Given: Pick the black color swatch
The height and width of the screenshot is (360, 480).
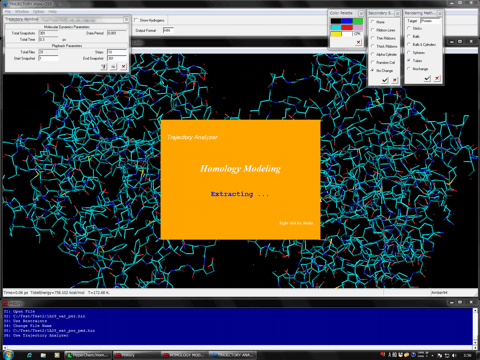Looking at the screenshot, I should pos(336,21).
